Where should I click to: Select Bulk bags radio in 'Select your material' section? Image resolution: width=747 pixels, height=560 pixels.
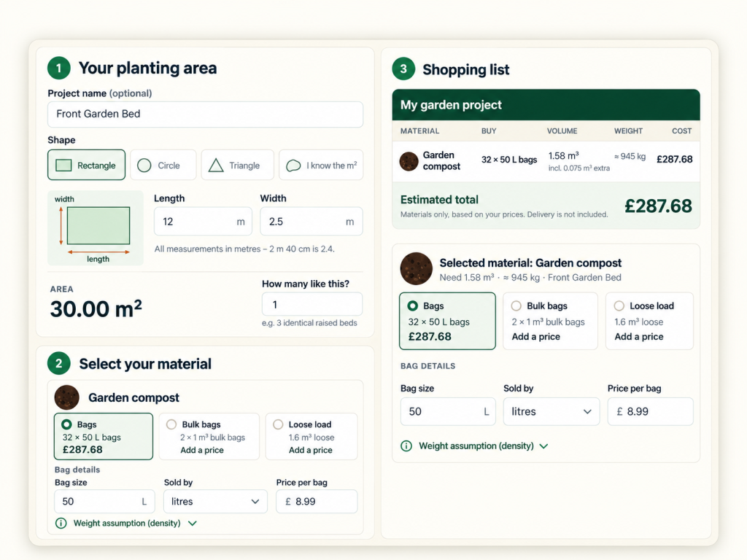coord(171,424)
